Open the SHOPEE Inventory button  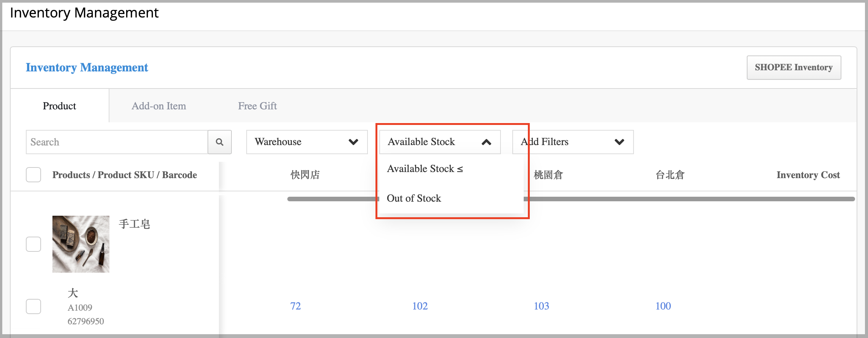pos(794,68)
